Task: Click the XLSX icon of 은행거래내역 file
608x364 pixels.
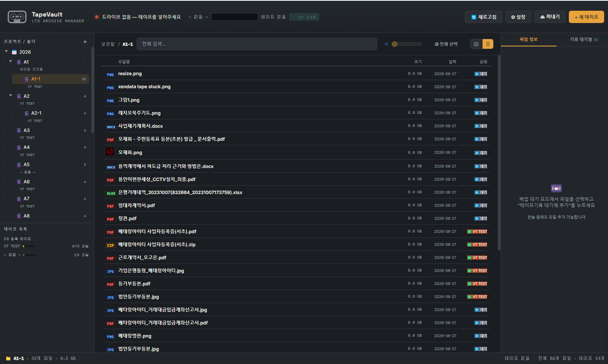Action: 111,193
